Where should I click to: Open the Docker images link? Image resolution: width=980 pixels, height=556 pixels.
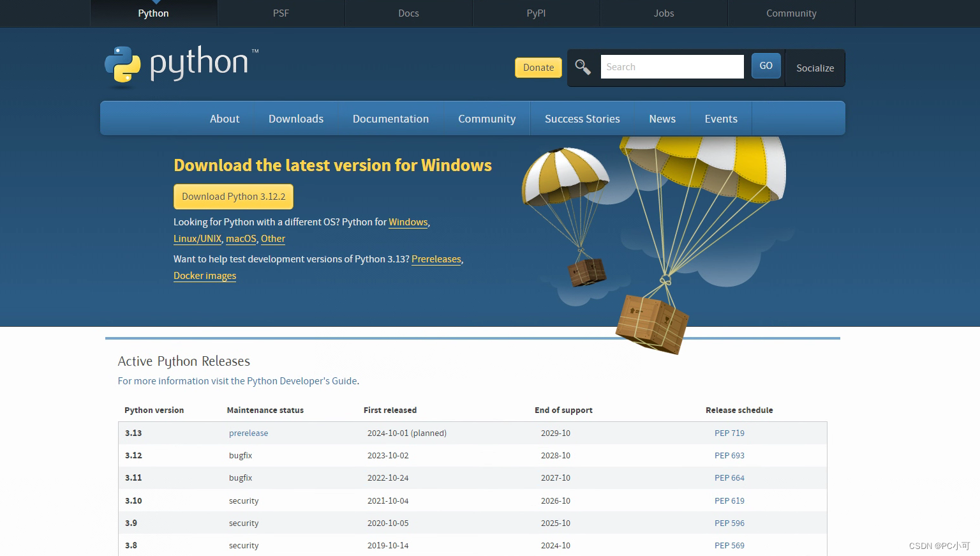pos(205,276)
